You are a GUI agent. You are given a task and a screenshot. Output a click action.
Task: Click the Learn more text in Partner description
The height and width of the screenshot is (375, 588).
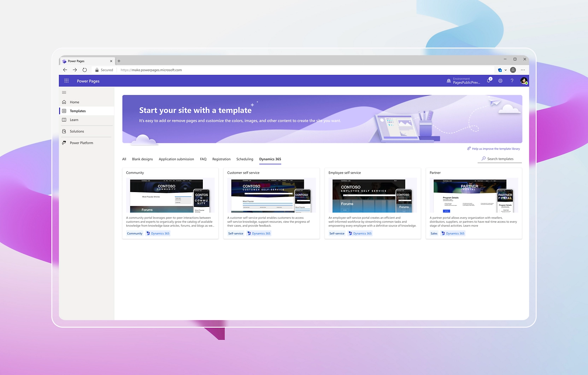[471, 226]
